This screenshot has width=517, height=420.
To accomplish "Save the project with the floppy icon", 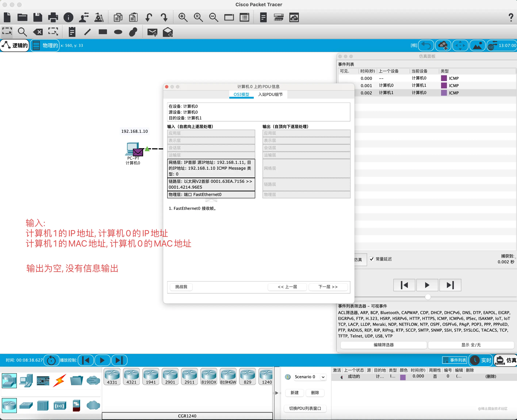I will coord(37,17).
